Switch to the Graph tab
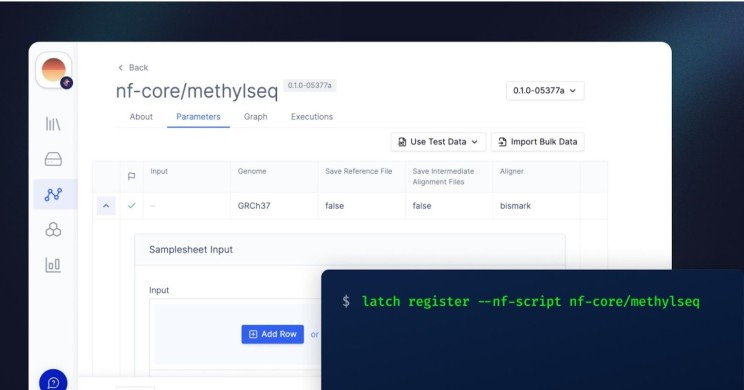 click(255, 117)
